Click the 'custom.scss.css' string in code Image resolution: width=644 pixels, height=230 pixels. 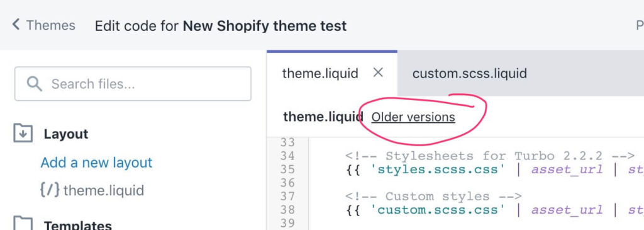tap(438, 210)
